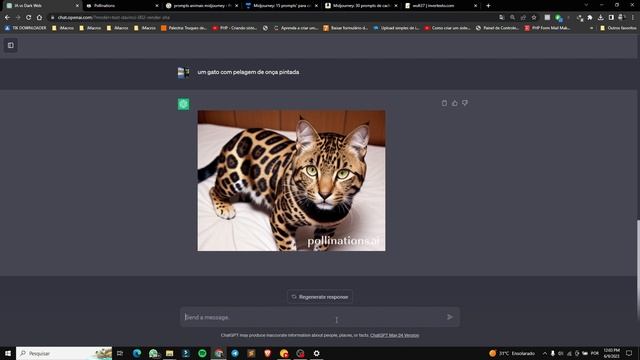Select the IA vs Dark Web tab
Screen dimensions: 640x360
point(42,6)
